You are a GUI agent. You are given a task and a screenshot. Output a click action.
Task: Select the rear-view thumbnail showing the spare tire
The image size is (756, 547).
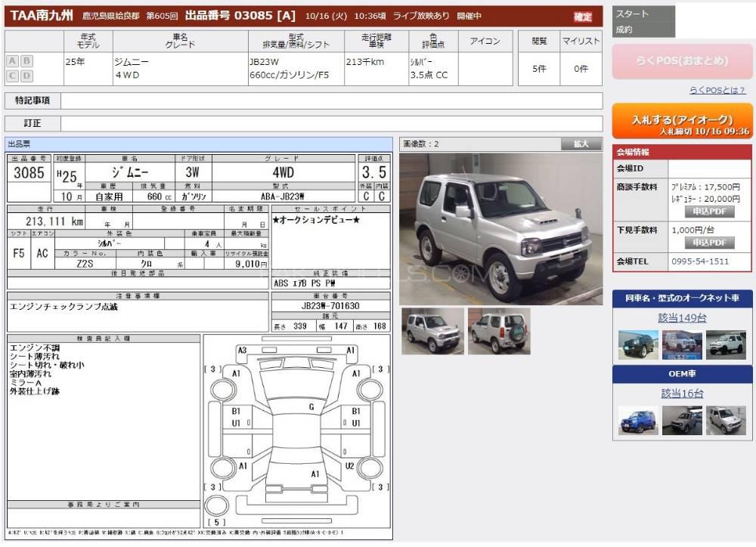498,331
